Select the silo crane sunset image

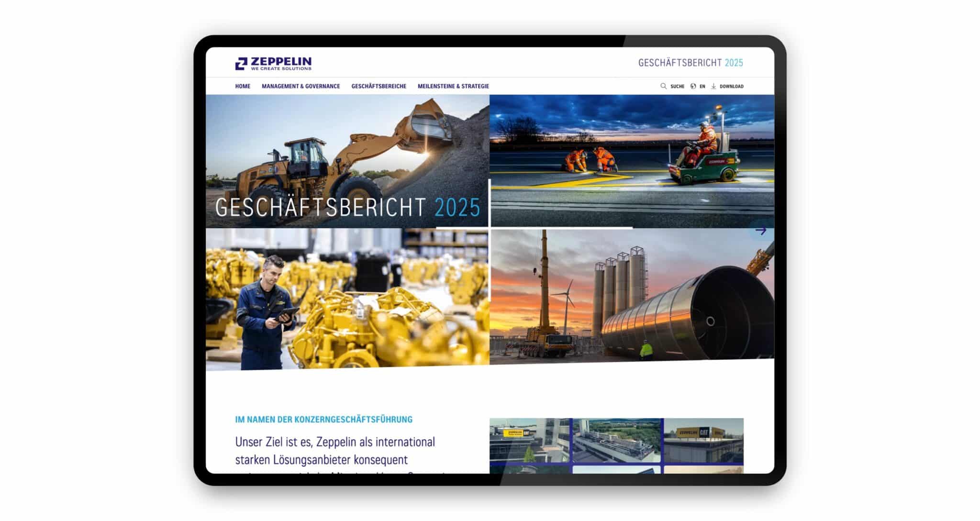click(x=632, y=296)
